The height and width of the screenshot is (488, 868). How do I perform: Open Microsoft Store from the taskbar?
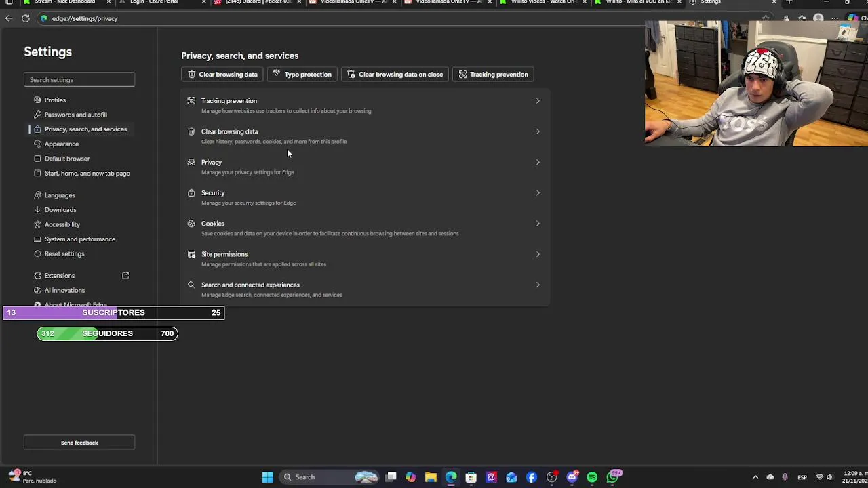[x=471, y=477]
